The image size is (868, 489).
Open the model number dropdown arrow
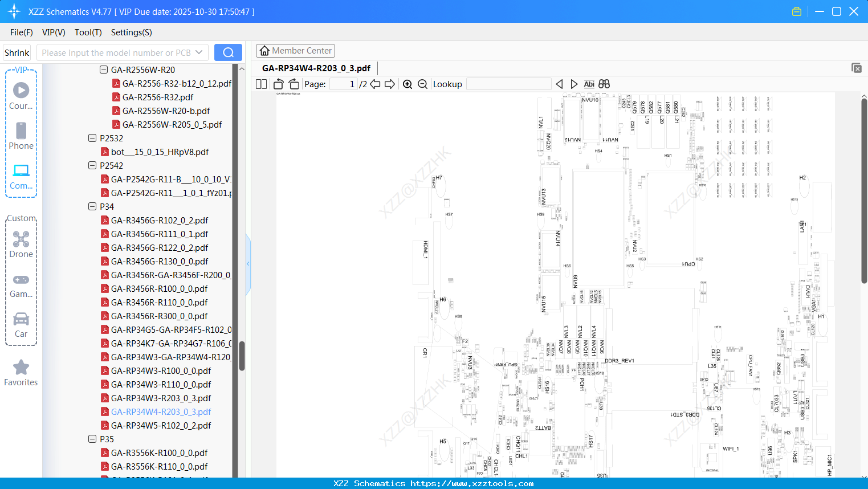(x=199, y=52)
